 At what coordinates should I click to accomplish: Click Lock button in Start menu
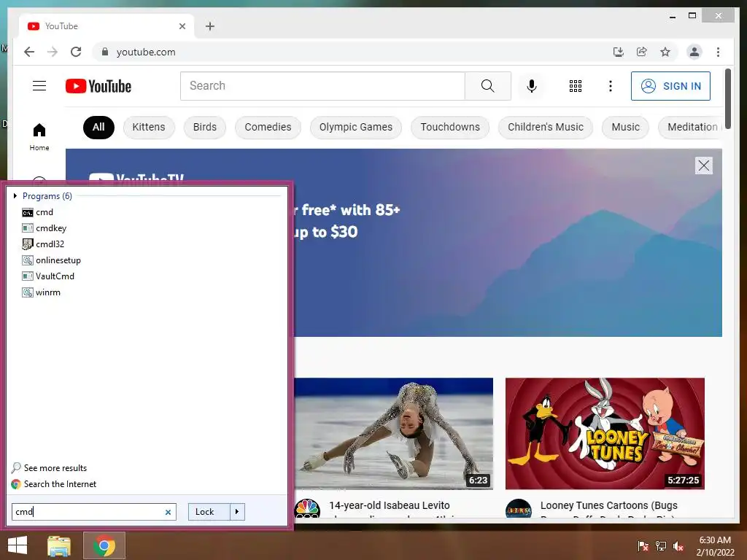(x=209, y=512)
